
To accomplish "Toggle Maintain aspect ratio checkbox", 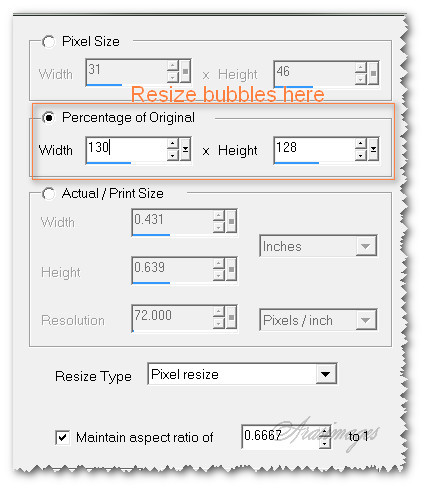I will click(62, 437).
